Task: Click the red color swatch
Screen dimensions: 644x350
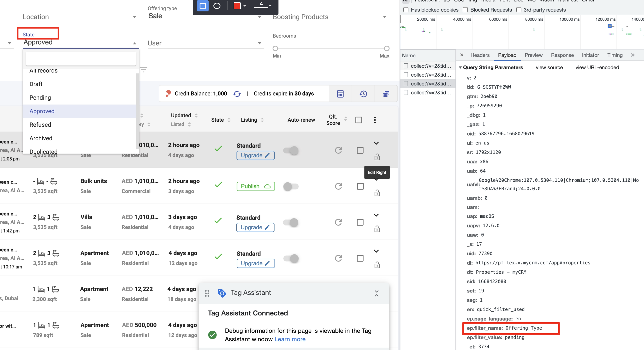Action: point(237,5)
